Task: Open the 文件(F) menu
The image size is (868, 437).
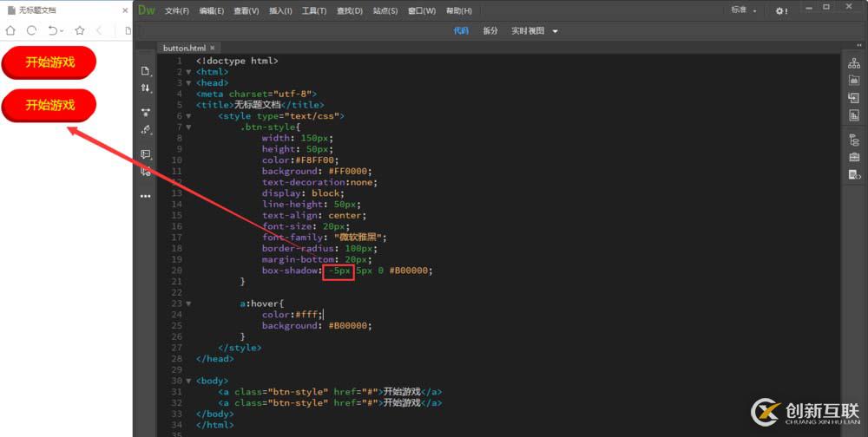Action: point(177,11)
